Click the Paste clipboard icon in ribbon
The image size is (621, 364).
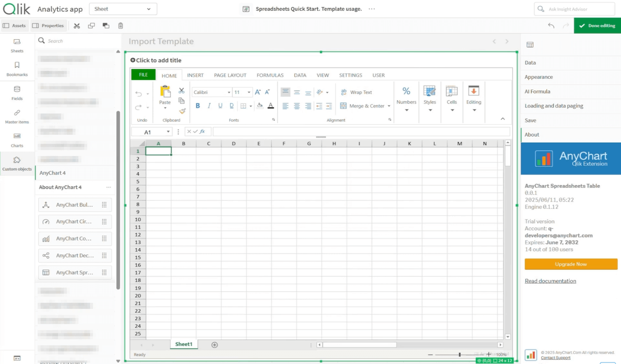165,92
